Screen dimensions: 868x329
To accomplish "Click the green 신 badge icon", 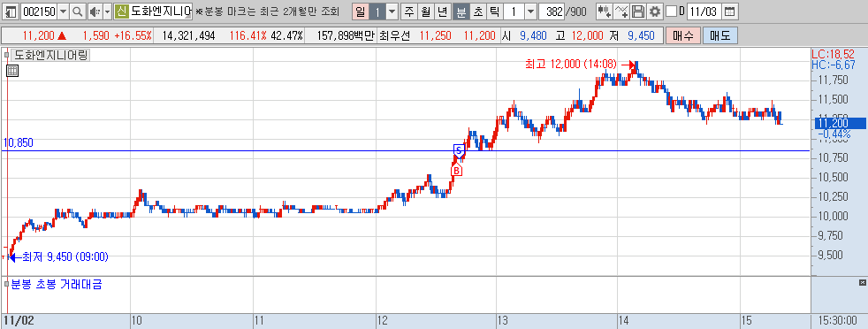I will 121,11.
